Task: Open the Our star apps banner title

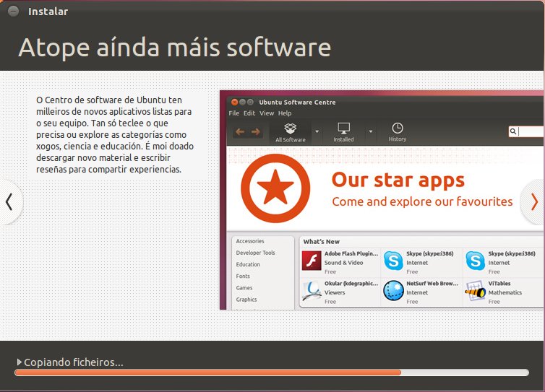Action: [x=398, y=180]
